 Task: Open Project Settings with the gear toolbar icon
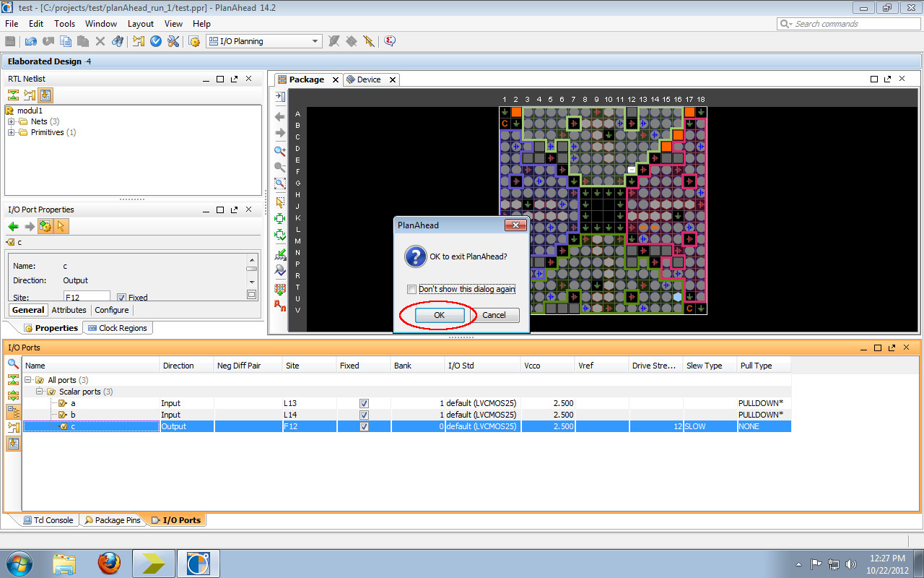coord(193,41)
